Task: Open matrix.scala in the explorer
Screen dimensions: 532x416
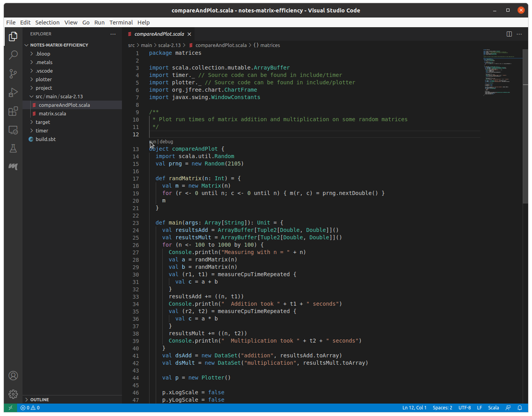Action: coord(52,113)
